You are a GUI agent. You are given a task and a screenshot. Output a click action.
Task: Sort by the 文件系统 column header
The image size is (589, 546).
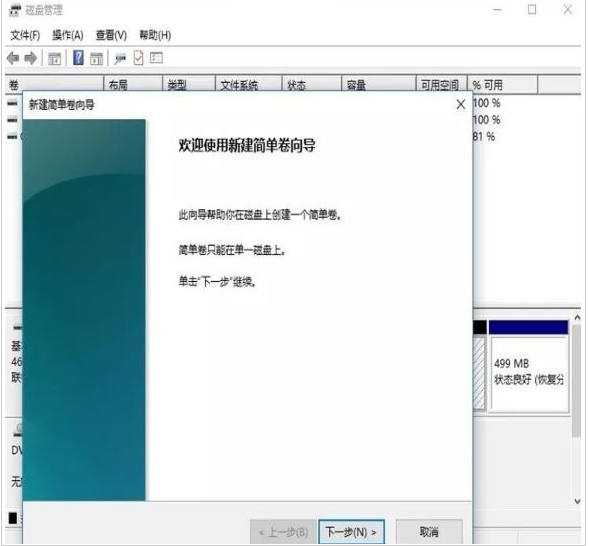point(248,85)
